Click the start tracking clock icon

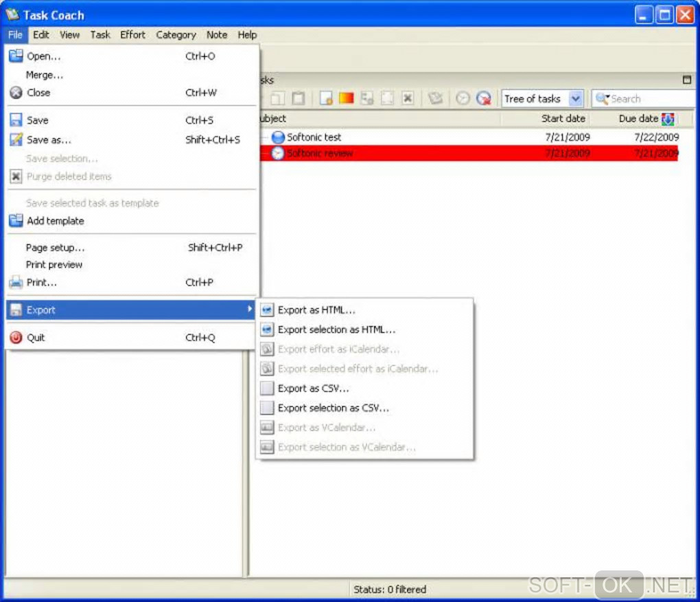(x=463, y=98)
